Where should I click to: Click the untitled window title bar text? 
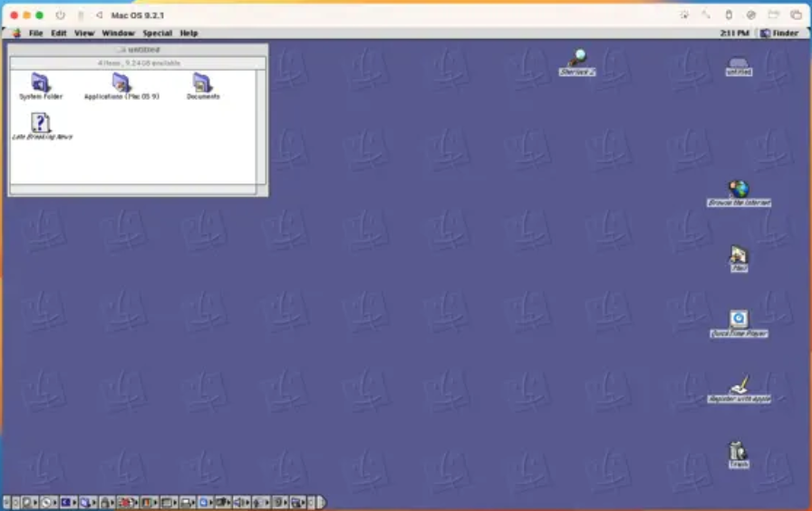click(x=144, y=50)
